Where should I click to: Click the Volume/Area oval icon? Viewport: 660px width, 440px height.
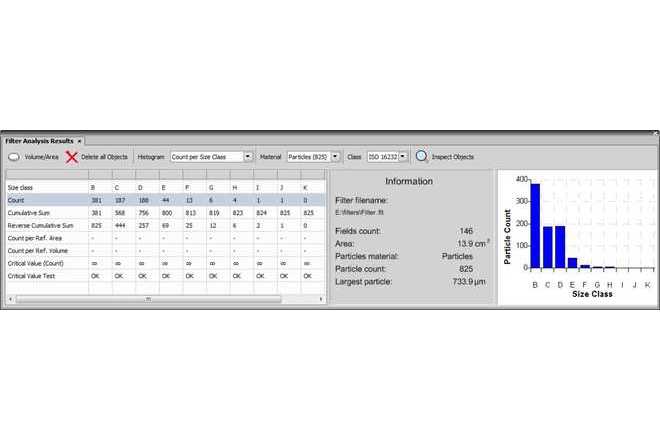tap(14, 157)
